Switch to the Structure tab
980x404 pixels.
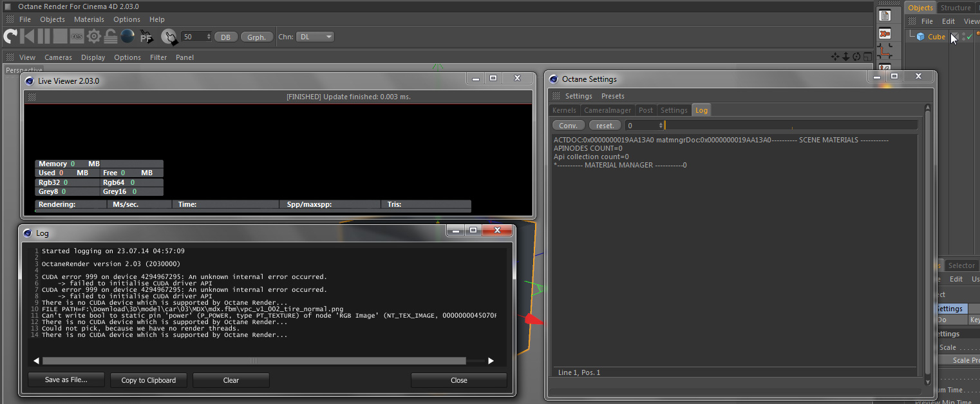tap(956, 8)
